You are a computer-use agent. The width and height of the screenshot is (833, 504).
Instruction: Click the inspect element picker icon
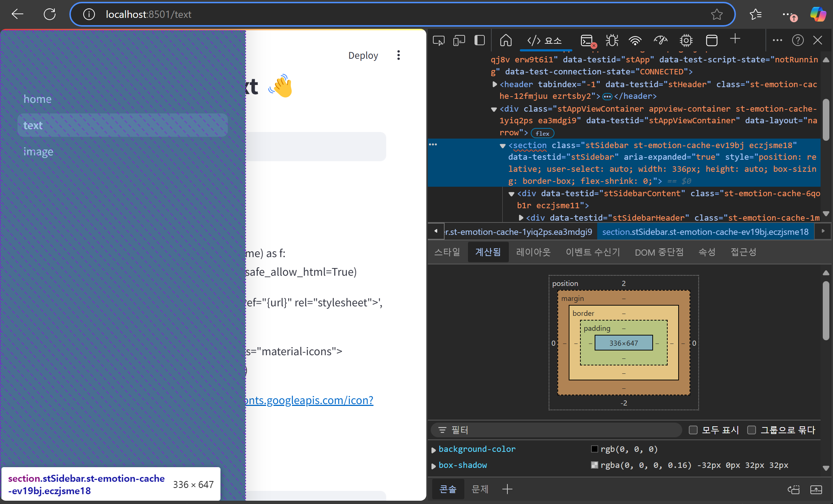pyautogui.click(x=438, y=40)
